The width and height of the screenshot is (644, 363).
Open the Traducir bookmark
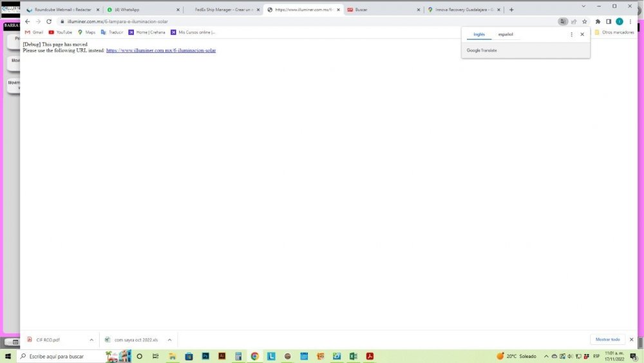(111, 32)
